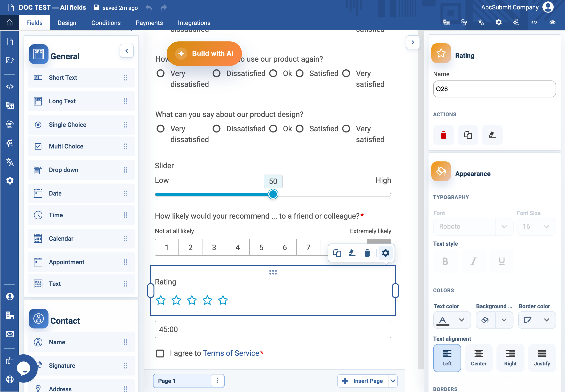The image size is (565, 392).
Task: Click the 45:00 timer field
Action: (273, 329)
